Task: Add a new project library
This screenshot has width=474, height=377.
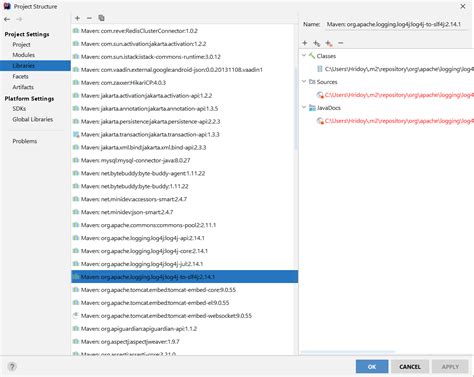Action: (x=77, y=18)
